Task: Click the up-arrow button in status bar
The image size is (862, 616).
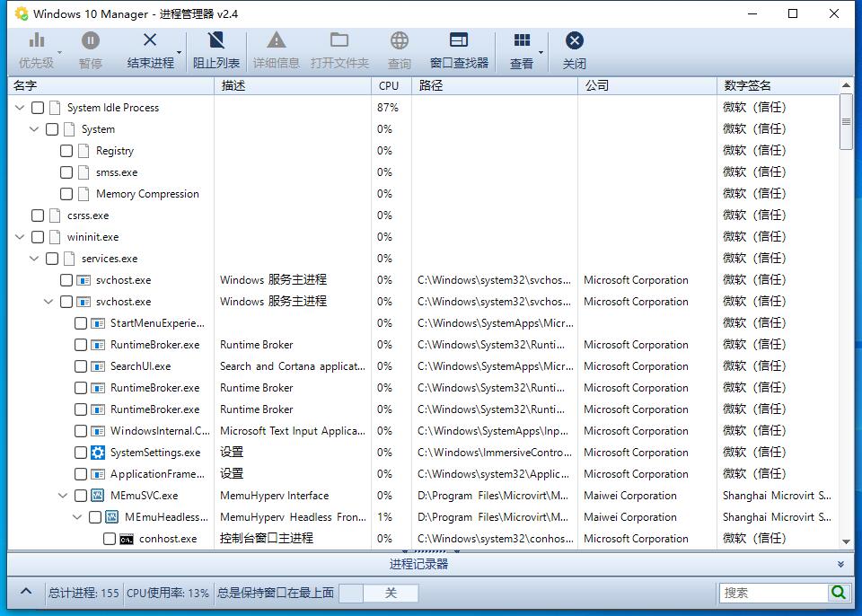Action: click(26, 592)
